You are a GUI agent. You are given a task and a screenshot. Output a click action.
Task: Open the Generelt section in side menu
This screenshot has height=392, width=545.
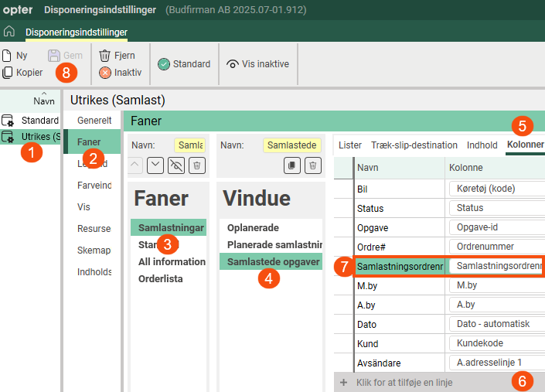point(94,121)
